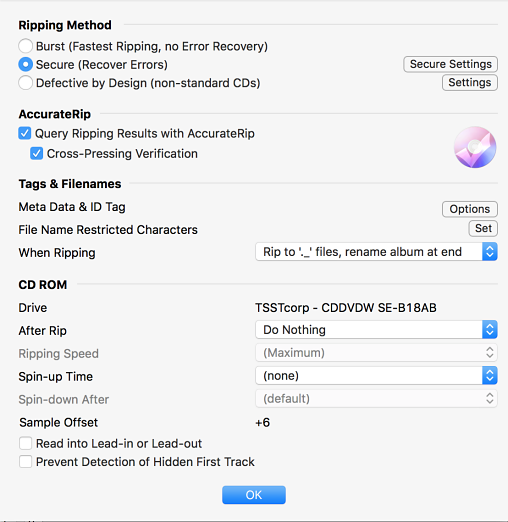
Task: Open Settings for Defective by Design
Action: [470, 82]
